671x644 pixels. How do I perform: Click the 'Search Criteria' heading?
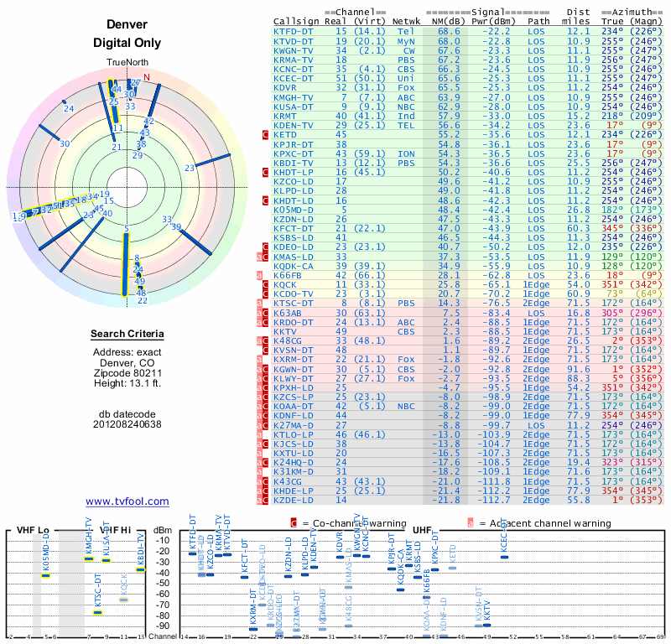click(x=127, y=334)
